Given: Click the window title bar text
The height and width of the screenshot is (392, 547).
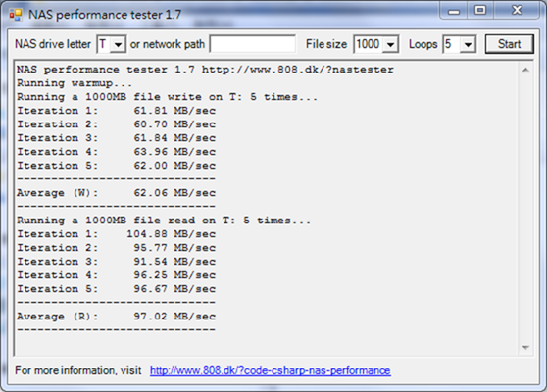Looking at the screenshot, I should (x=105, y=15).
